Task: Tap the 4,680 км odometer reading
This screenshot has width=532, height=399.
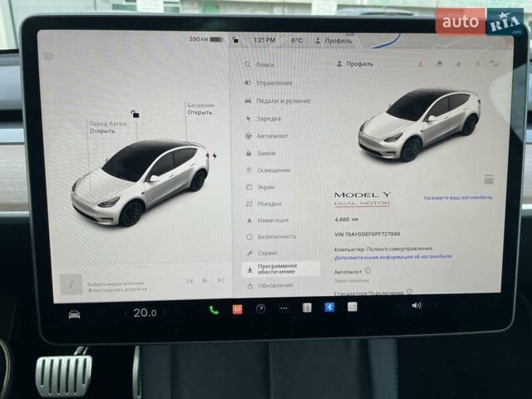Action: [x=347, y=219]
